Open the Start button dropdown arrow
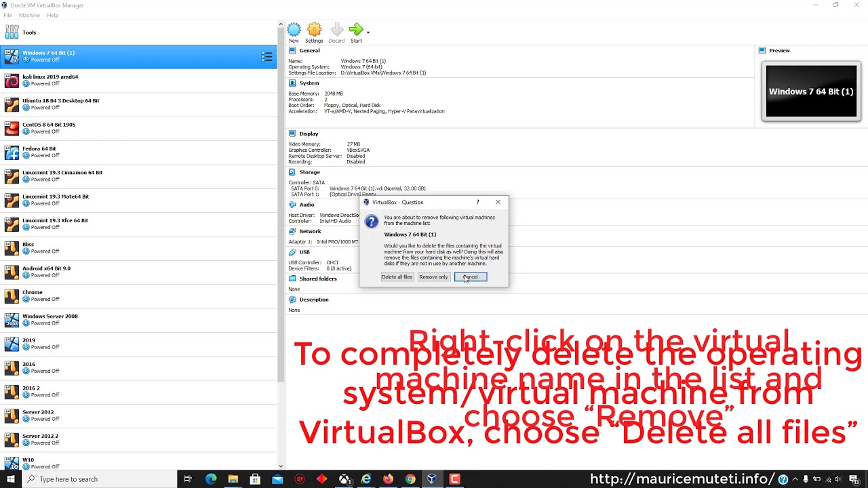Image resolution: width=868 pixels, height=488 pixels. pyautogui.click(x=368, y=32)
